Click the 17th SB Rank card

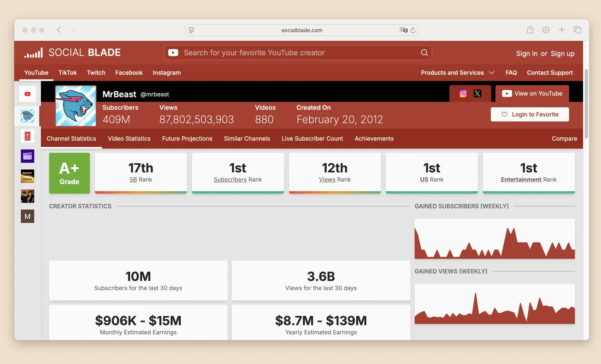point(141,173)
